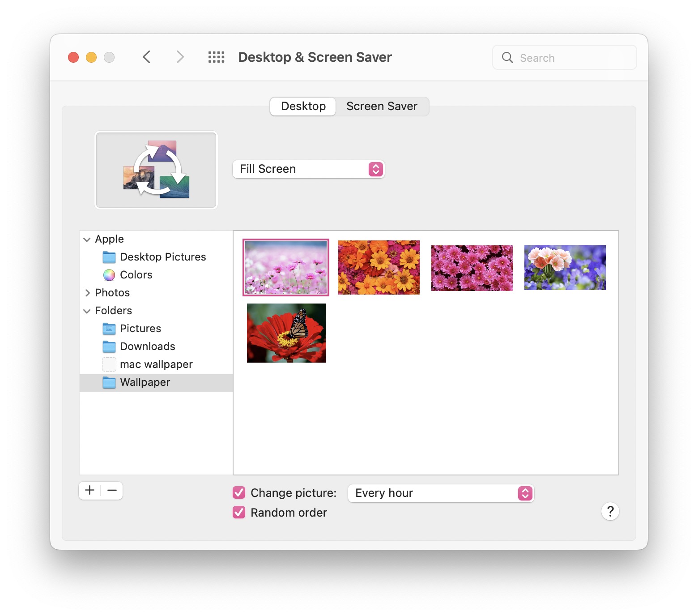Choose the butterfly on red flower wallpaper
Image resolution: width=698 pixels, height=616 pixels.
click(x=286, y=333)
